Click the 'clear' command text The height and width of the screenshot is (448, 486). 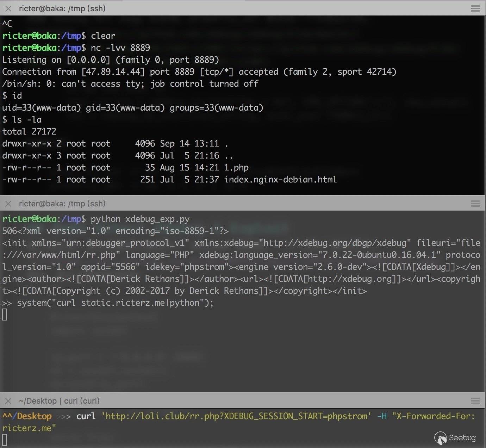103,36
